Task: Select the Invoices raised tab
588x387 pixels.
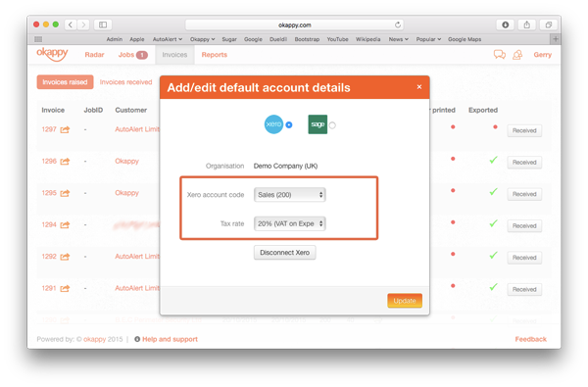Action: click(x=65, y=81)
